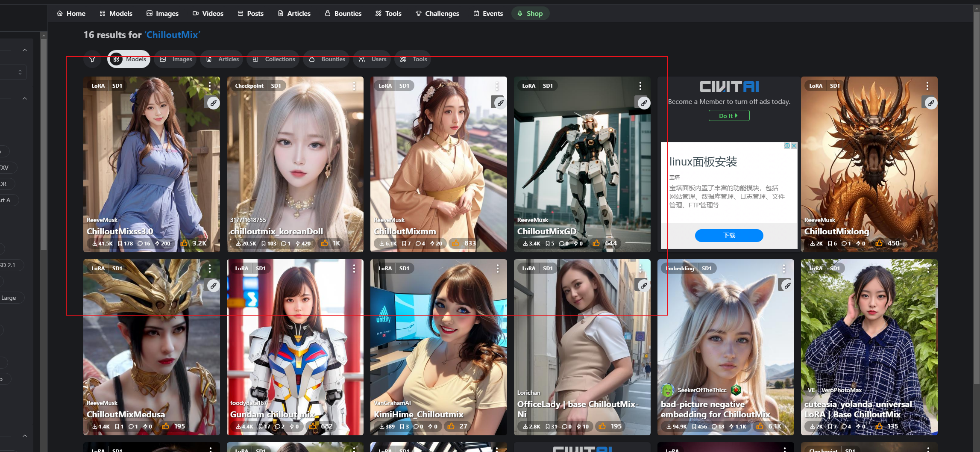Click thumbs-up 135 on cuteasia_yolanda card
Screen dimensions: 980x452
coord(886,426)
